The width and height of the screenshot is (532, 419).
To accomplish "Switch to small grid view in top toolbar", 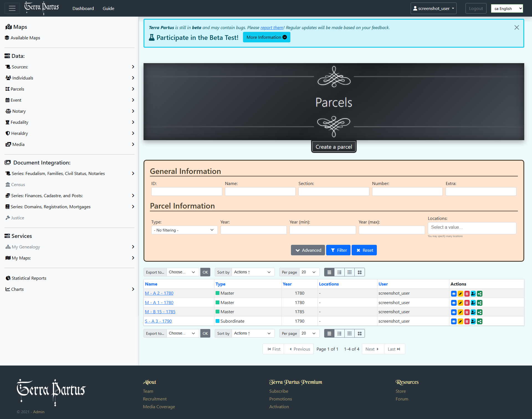I will tap(349, 272).
